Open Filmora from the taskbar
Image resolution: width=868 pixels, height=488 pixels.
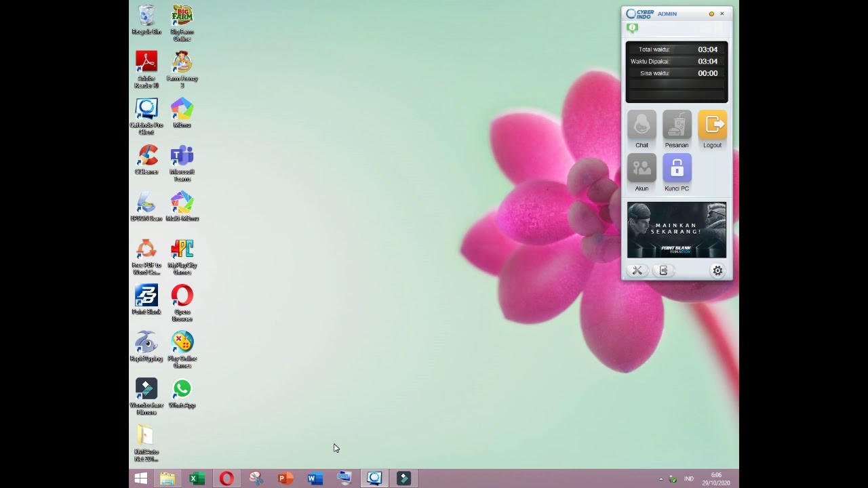pyautogui.click(x=403, y=479)
